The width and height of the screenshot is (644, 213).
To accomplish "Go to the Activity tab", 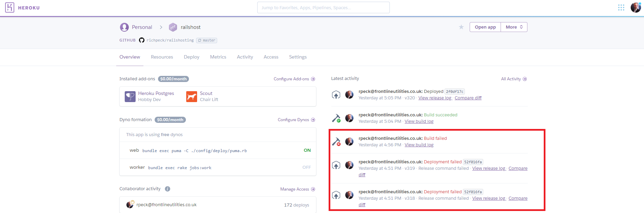I will [x=245, y=57].
